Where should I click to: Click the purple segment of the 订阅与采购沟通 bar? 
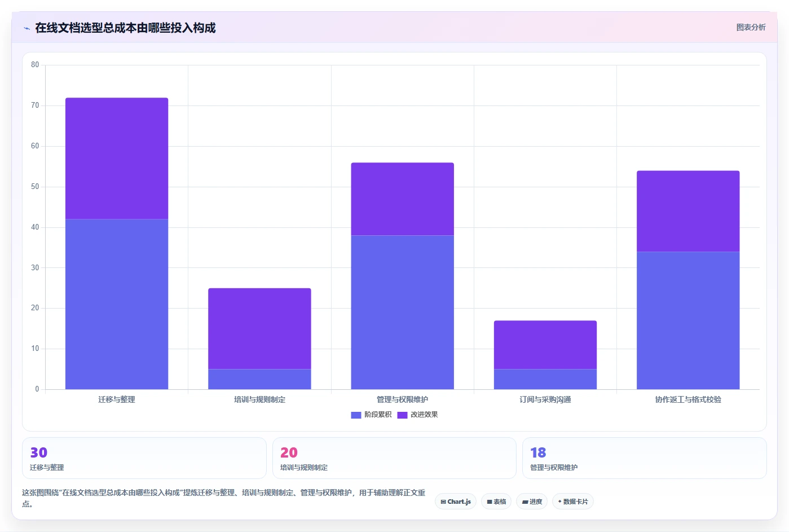click(x=545, y=345)
